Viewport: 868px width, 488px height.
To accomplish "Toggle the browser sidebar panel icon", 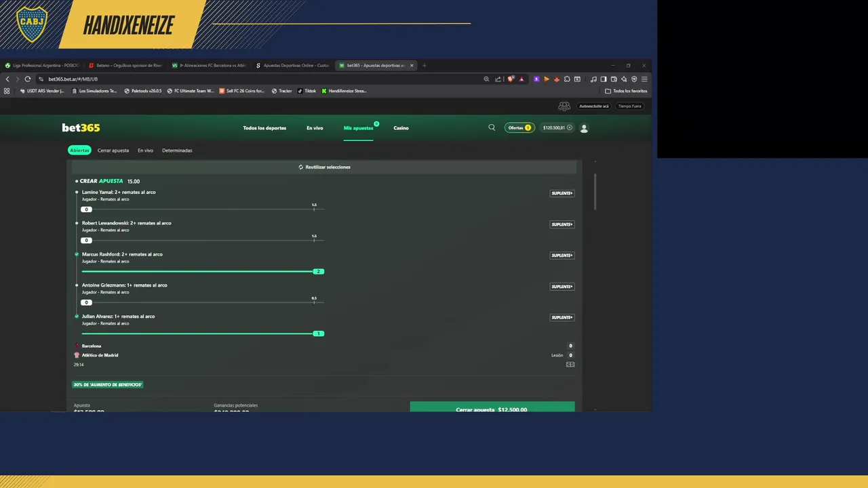I will tap(604, 79).
